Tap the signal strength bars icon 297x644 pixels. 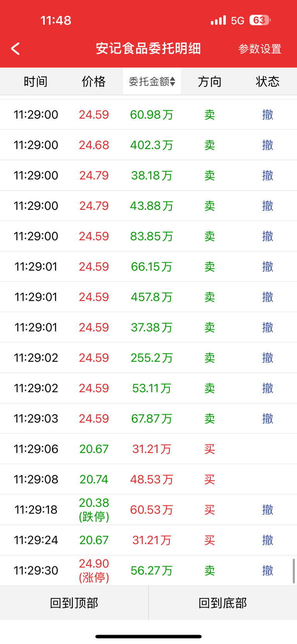coord(218,20)
